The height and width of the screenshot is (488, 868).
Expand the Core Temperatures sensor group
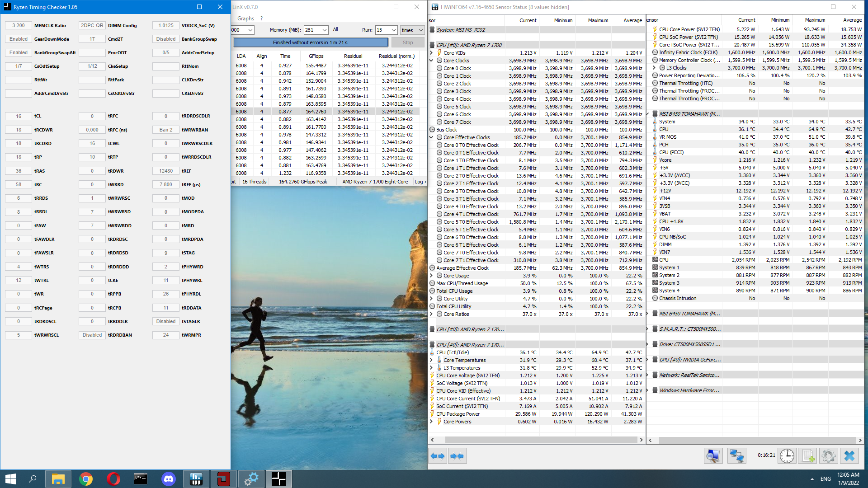pos(431,360)
